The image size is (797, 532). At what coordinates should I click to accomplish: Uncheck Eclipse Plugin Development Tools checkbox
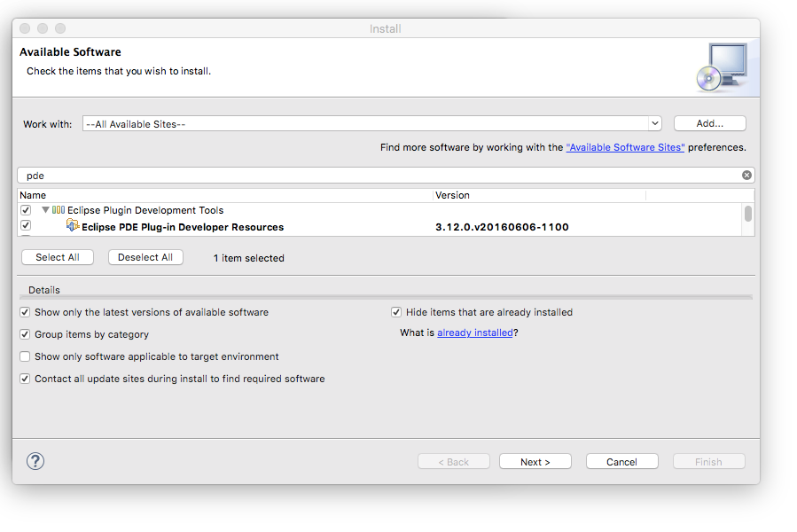[26, 209]
